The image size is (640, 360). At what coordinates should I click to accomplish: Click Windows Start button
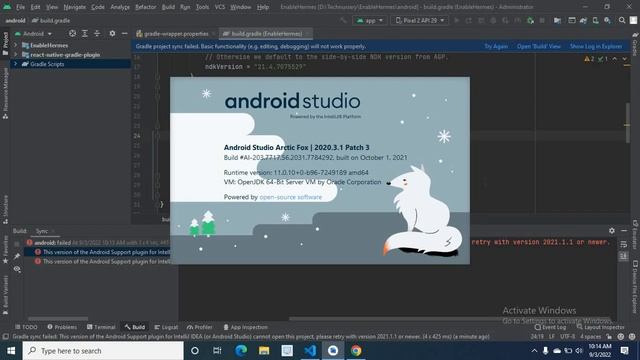click(x=11, y=351)
